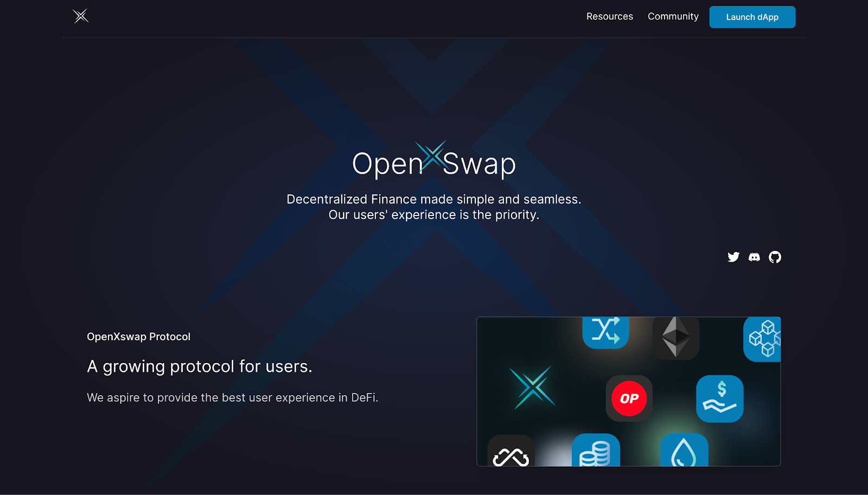This screenshot has width=868, height=495.
Task: Click the Ethereum diamond icon
Action: [x=675, y=337]
